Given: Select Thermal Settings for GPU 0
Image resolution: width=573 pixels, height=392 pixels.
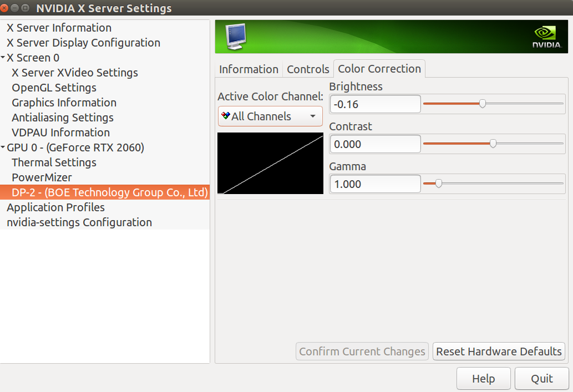Looking at the screenshot, I should pyautogui.click(x=53, y=162).
